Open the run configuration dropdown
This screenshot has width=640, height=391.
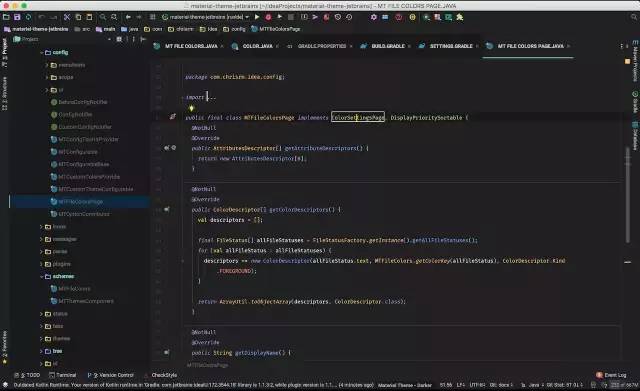[205, 17]
